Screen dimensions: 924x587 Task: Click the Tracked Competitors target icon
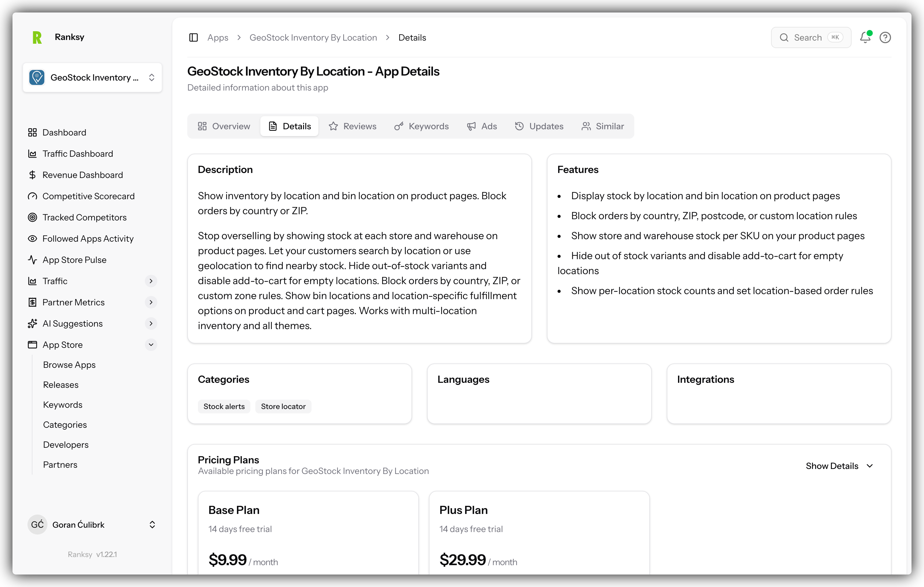pyautogui.click(x=32, y=217)
